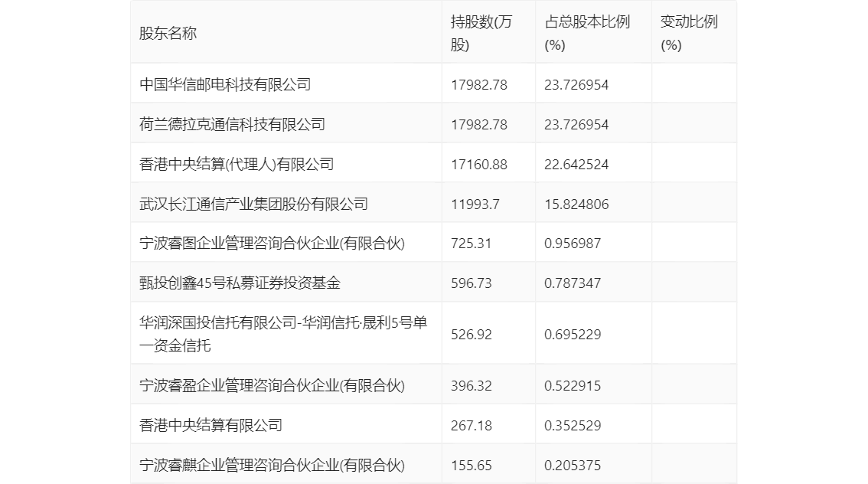Image resolution: width=868 pixels, height=484 pixels.
Task: Click percentage 0.787347
Action: 573,283
